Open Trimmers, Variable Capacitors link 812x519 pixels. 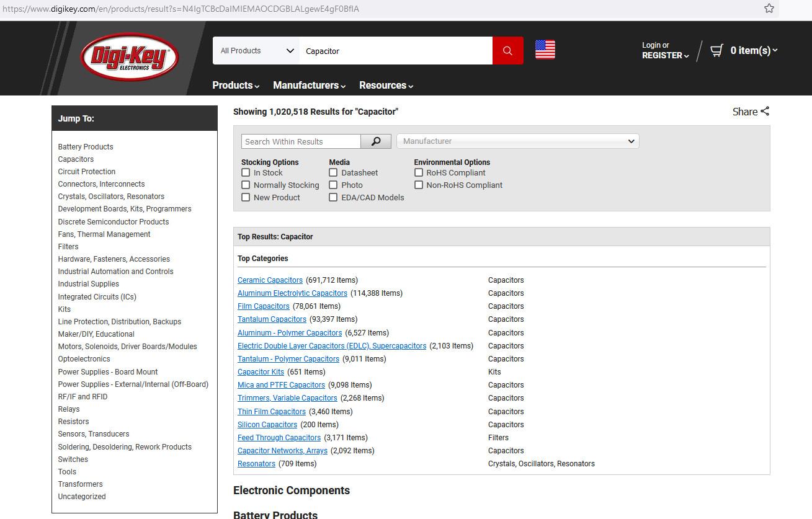pos(287,398)
